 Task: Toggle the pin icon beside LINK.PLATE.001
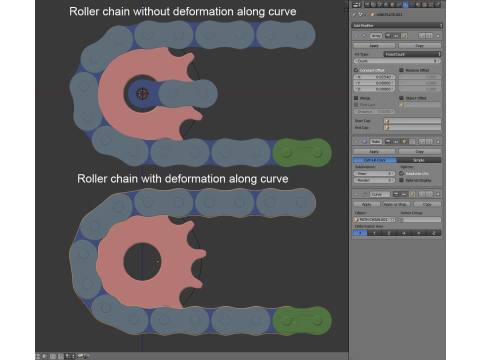point(354,14)
